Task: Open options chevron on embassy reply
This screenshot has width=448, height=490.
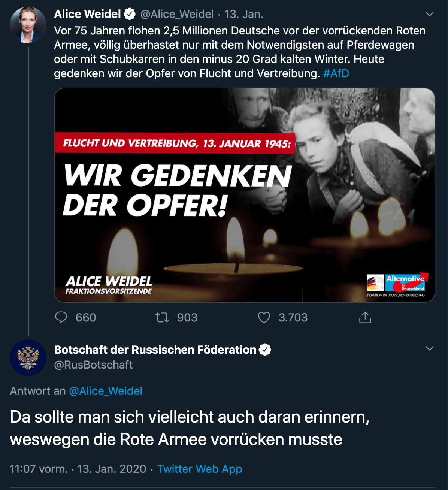Action: point(430,348)
